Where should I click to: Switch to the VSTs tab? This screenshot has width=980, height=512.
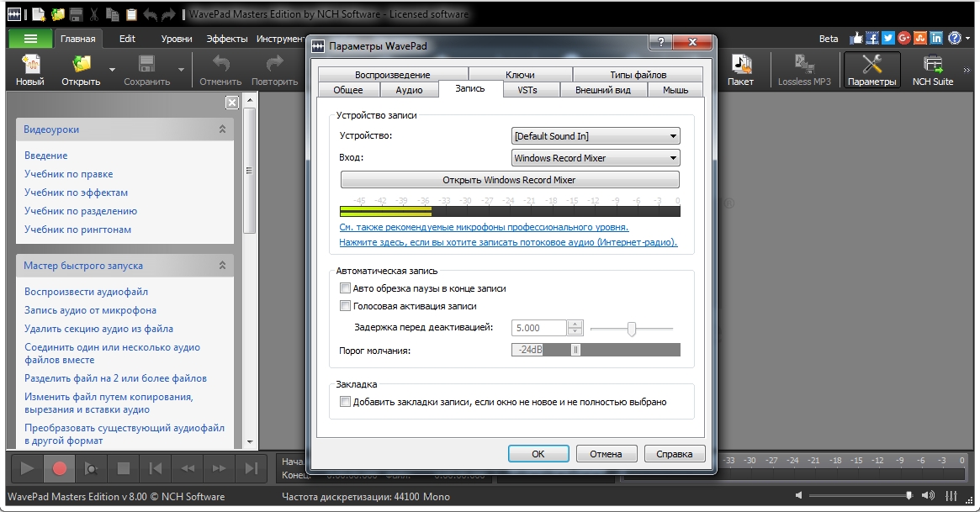[527, 90]
